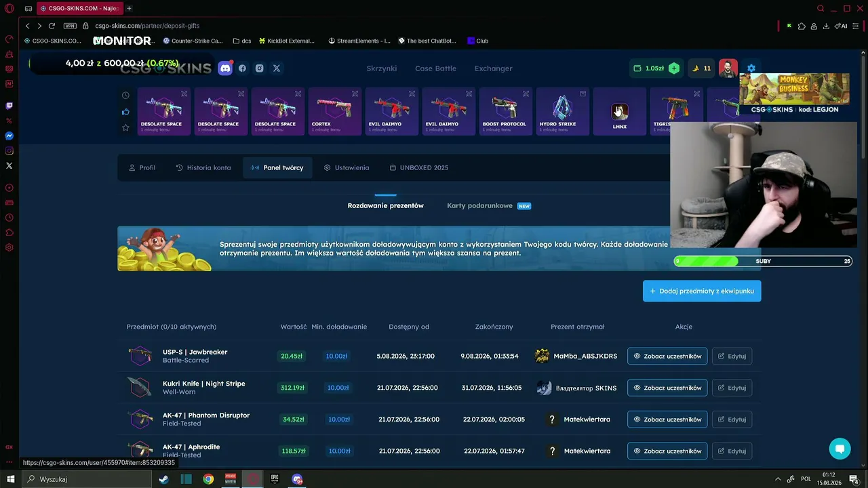Screen dimensions: 868x488
Task: Open X in the Opera sidebar
Action: pos(9,165)
